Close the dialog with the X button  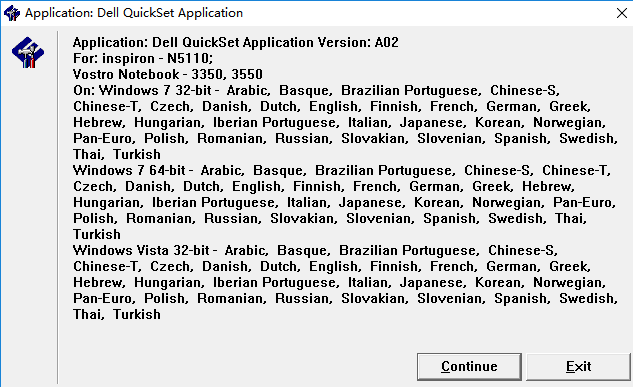622,13
